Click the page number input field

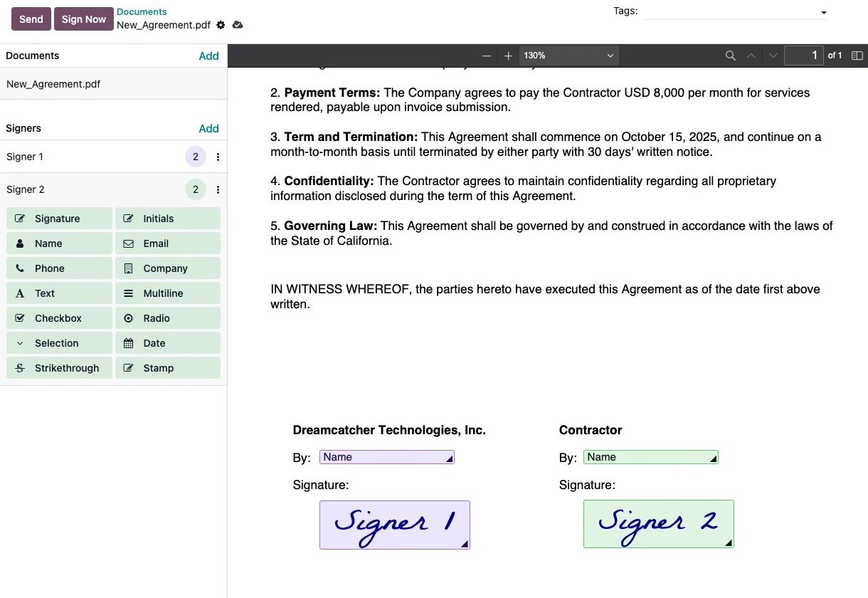(x=803, y=56)
